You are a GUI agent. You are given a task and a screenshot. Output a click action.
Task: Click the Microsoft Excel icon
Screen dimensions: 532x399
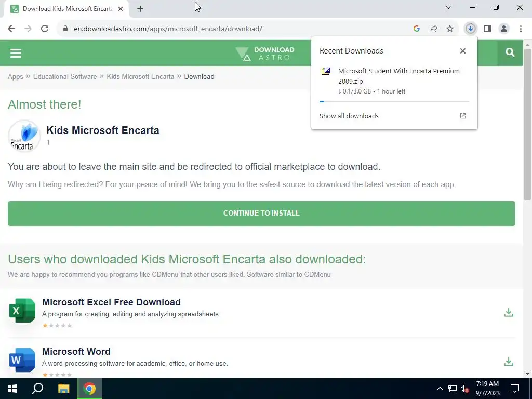tap(22, 311)
